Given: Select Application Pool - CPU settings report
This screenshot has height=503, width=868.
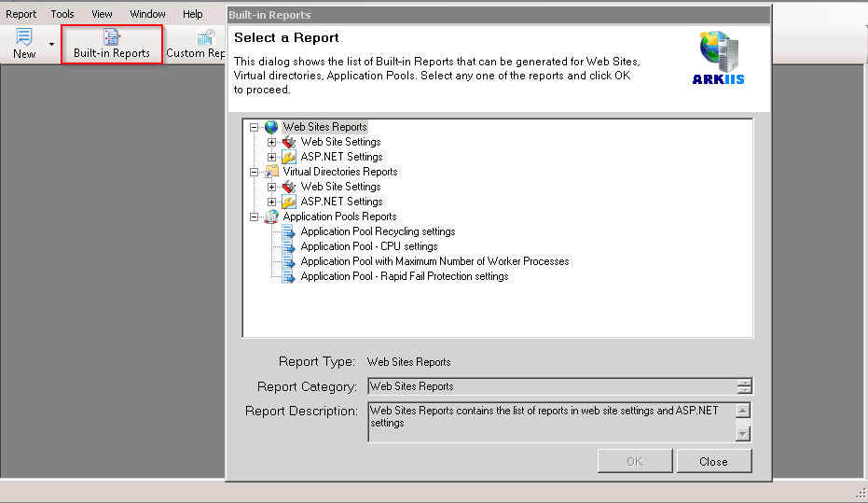Looking at the screenshot, I should click(x=368, y=246).
